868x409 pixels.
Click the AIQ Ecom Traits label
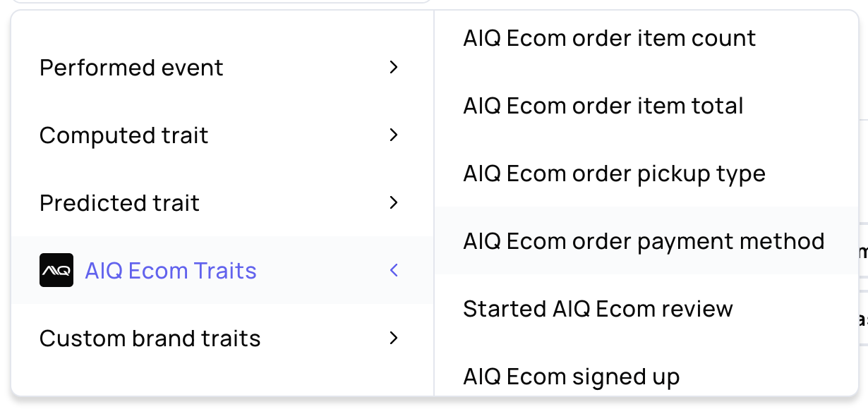[171, 271]
